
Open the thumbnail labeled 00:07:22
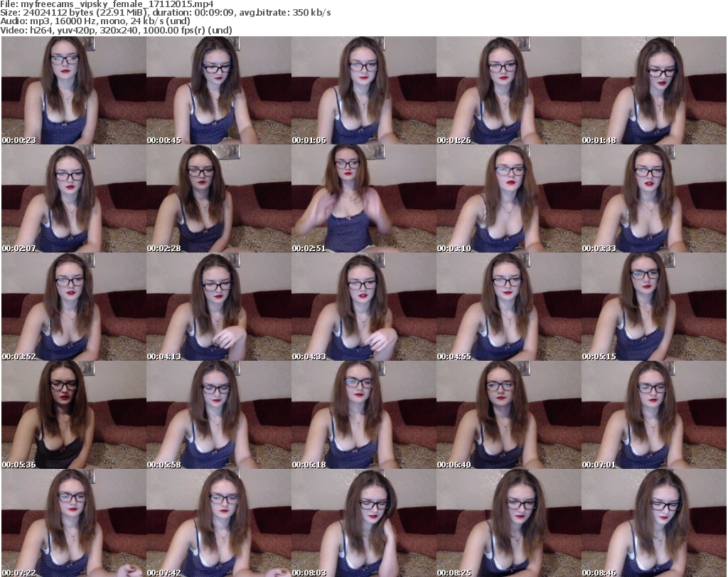pyautogui.click(x=74, y=523)
